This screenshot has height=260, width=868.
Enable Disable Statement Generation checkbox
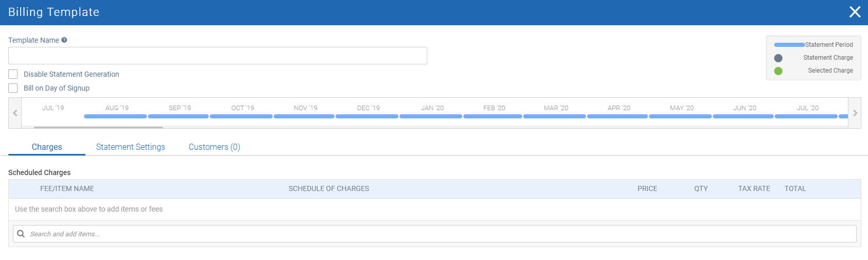click(13, 74)
